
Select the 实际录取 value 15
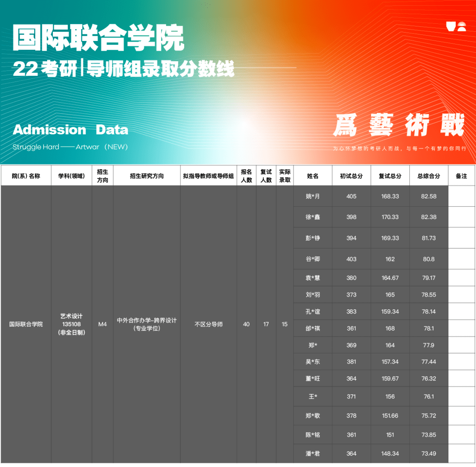pos(285,324)
